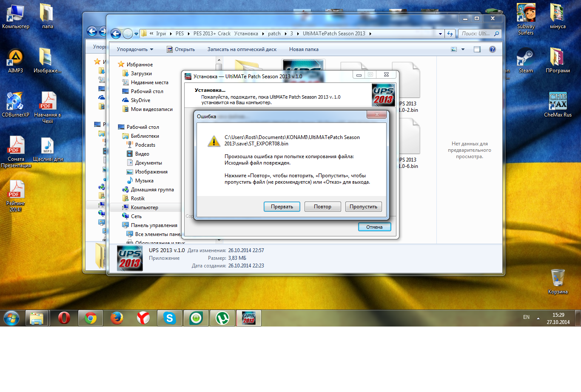
Task: Open the Изображе... desktop folder
Action: coord(47,61)
